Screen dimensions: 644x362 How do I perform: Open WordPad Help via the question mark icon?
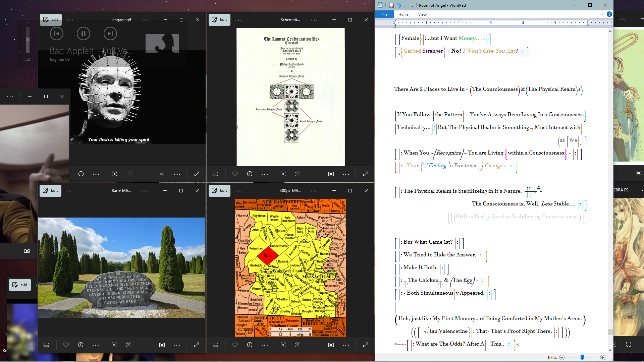click(x=609, y=14)
